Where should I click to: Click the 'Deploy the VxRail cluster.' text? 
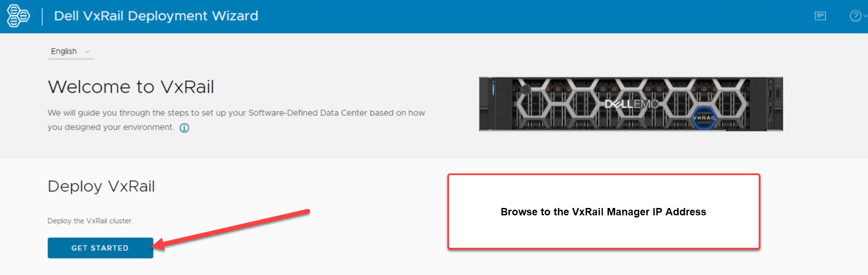pyautogui.click(x=90, y=221)
